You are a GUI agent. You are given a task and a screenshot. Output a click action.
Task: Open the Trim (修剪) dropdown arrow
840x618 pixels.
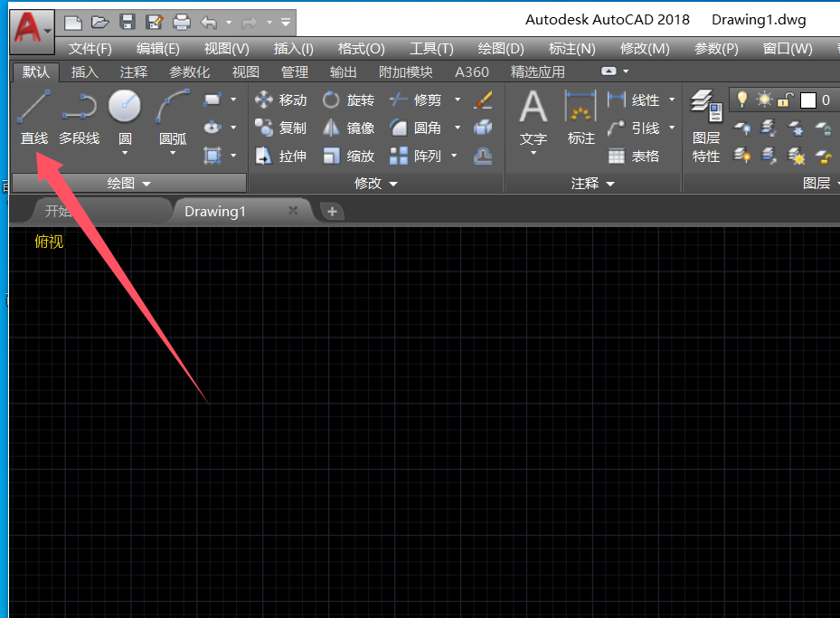[x=458, y=100]
